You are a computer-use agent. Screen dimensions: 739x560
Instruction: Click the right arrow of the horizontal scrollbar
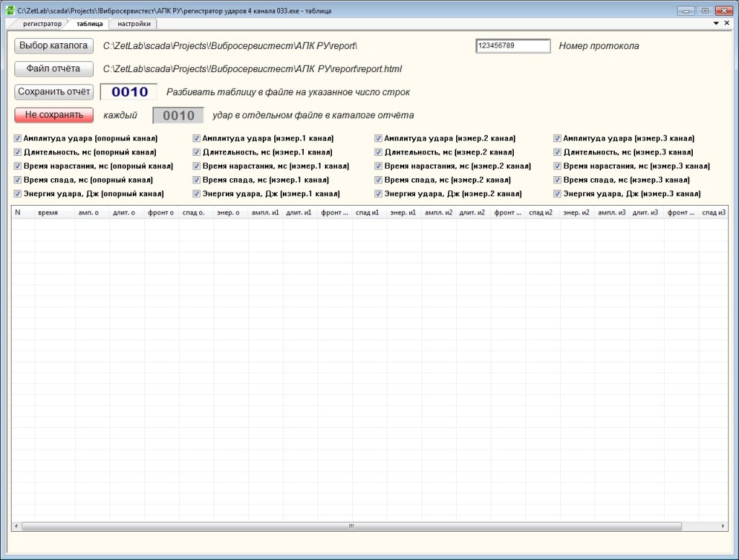(723, 525)
